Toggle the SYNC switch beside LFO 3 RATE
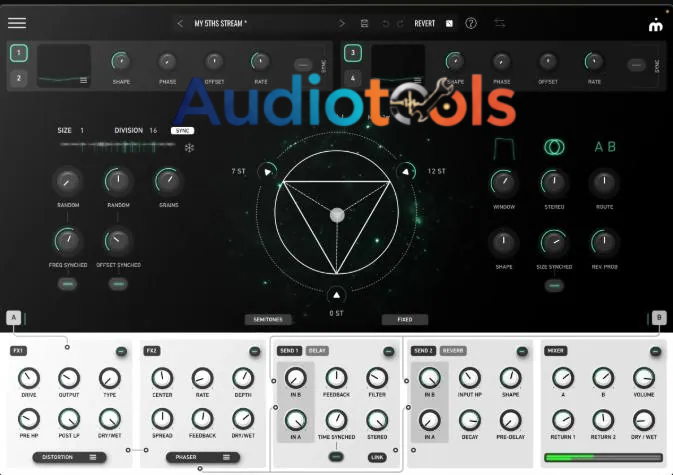673x475 pixels. click(636, 65)
